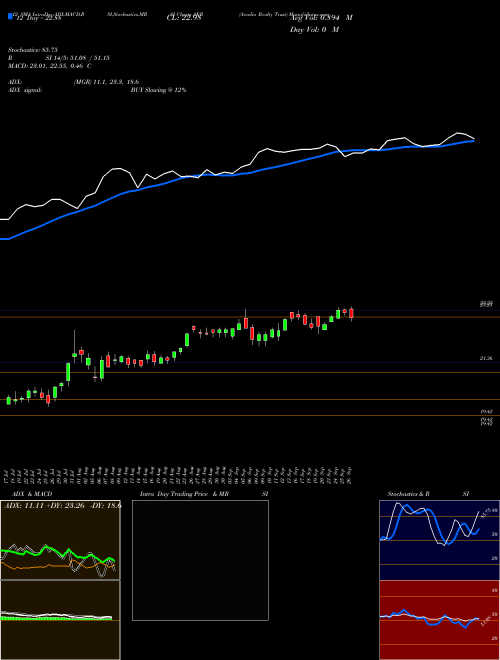Click the 'CL: 22.98' closing price text
500x660 pixels.
[184, 18]
